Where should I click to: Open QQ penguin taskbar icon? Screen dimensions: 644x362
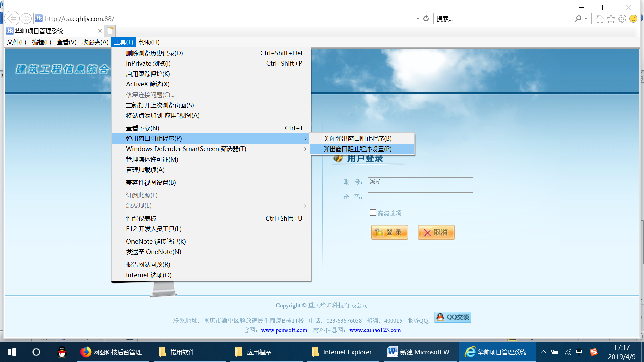click(62, 352)
